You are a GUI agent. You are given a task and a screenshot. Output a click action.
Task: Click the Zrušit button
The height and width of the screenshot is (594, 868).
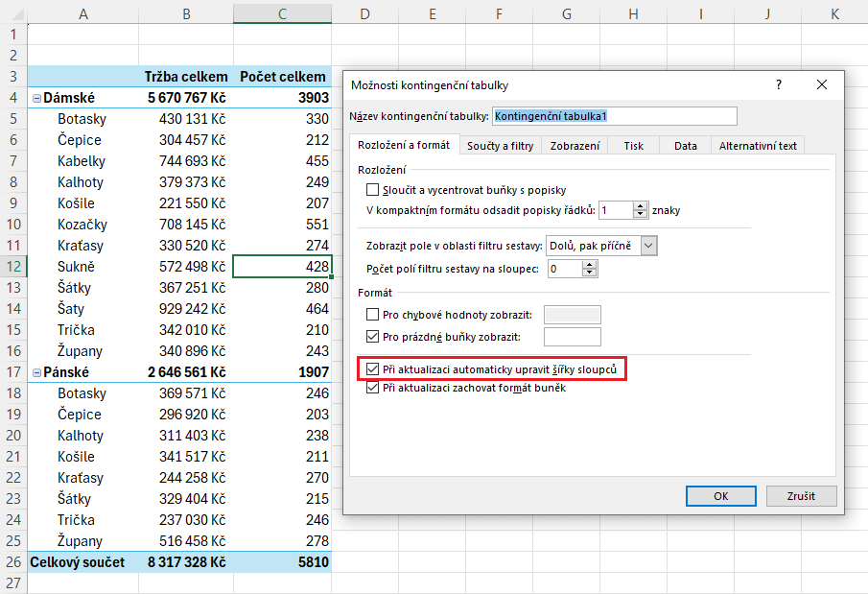pyautogui.click(x=802, y=496)
